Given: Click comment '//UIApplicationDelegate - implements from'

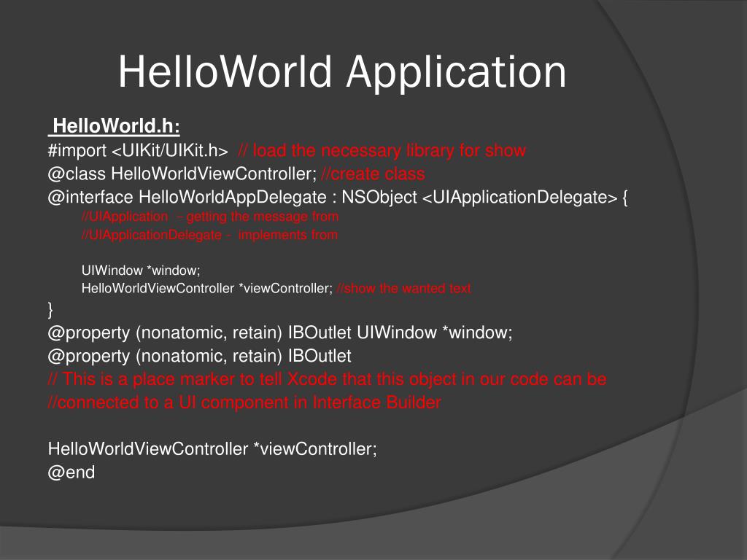Looking at the screenshot, I should click(x=209, y=235).
